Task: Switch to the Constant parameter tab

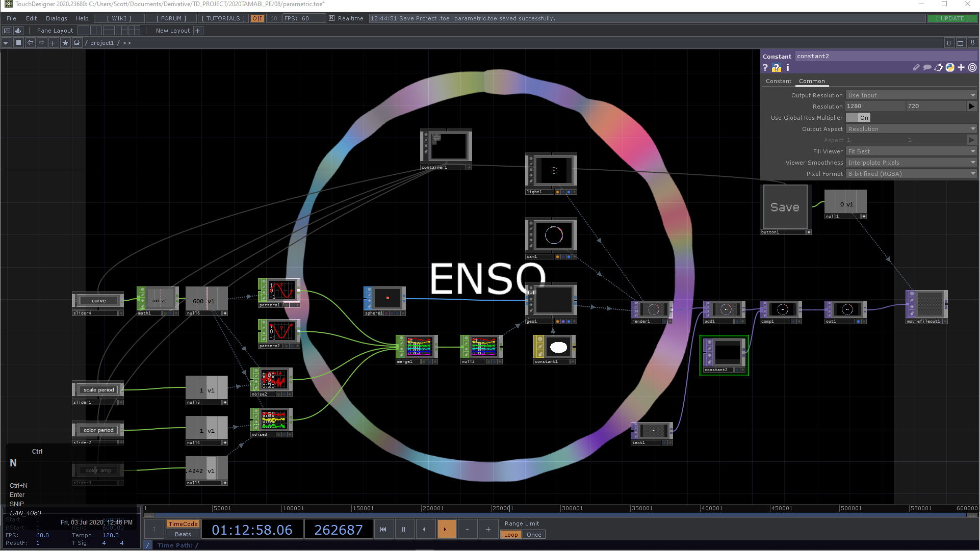Action: click(x=778, y=81)
